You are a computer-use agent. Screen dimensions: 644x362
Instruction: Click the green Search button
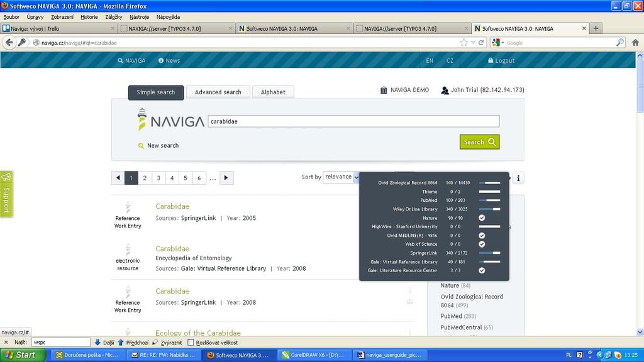coord(479,142)
